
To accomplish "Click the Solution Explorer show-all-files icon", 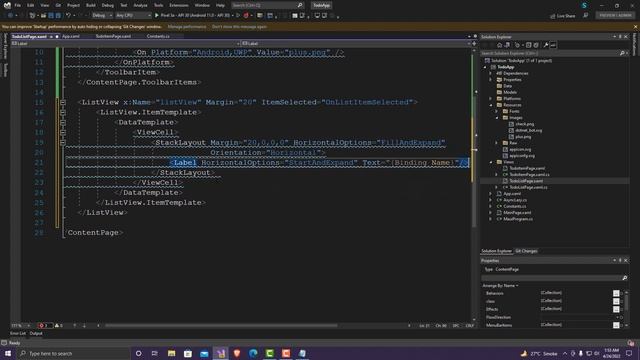I will click(x=536, y=45).
